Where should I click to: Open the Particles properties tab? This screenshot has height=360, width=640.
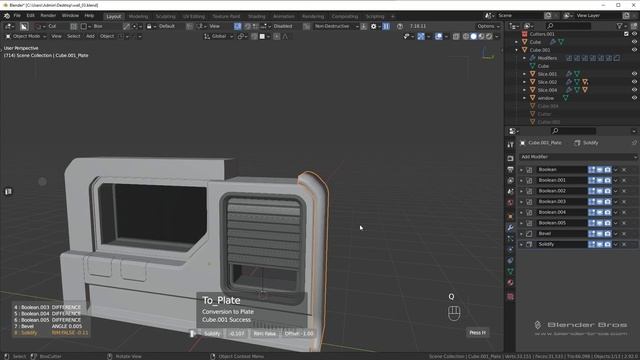(x=510, y=238)
